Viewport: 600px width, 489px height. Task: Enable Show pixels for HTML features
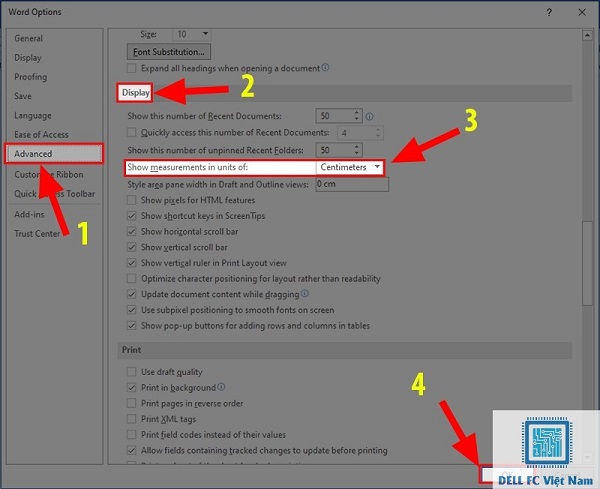[132, 200]
